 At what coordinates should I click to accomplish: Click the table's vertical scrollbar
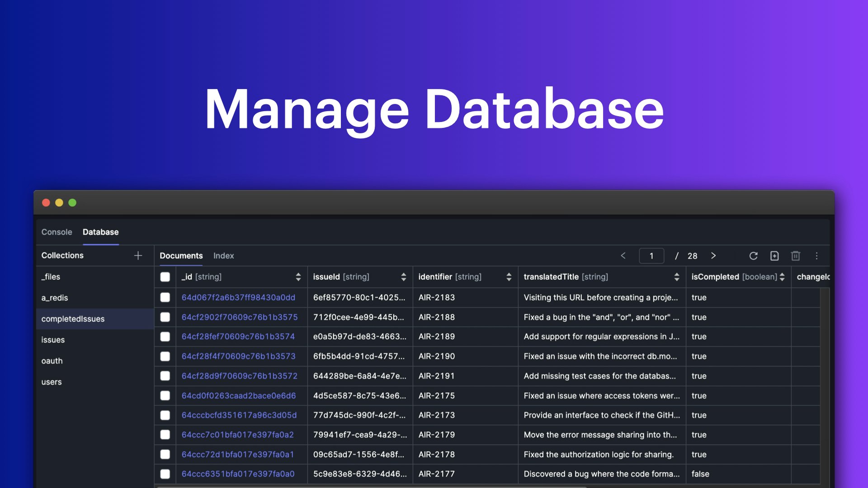pyautogui.click(x=825, y=386)
